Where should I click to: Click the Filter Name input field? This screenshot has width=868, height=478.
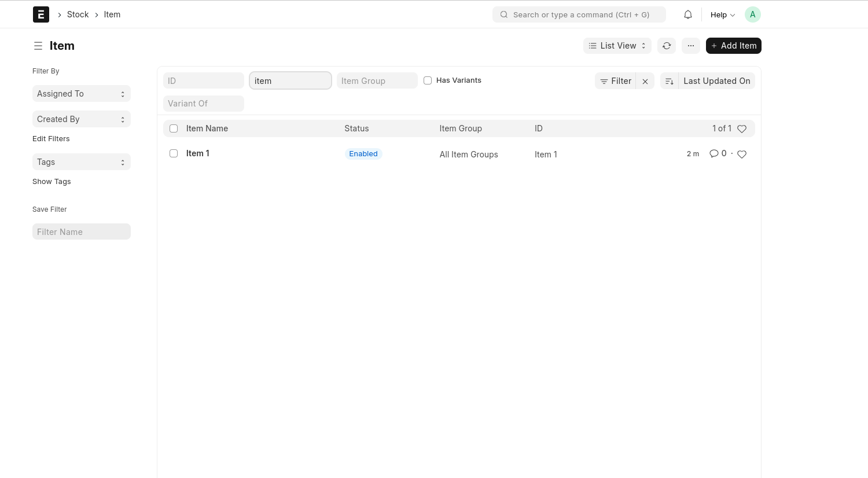point(81,232)
